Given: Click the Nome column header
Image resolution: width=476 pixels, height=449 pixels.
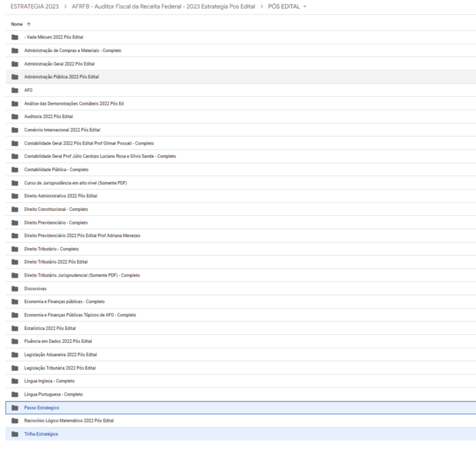Looking at the screenshot, I should pyautogui.click(x=17, y=24).
